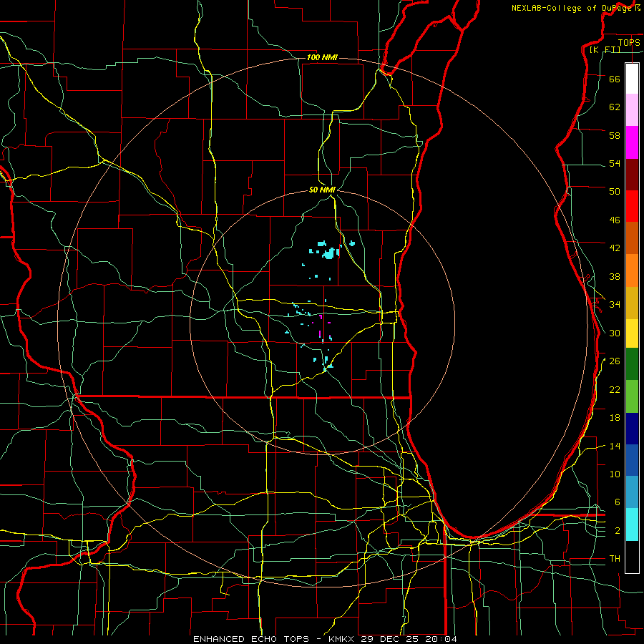Click the '54' legend value label
The height and width of the screenshot is (644, 644).
(x=615, y=163)
